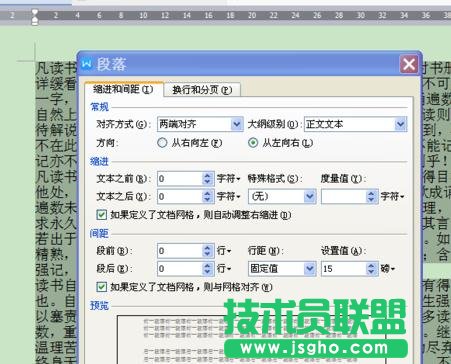The height and width of the screenshot is (364, 451).
Task: Click the 设置值 spinner arrows
Action: pos(372,268)
